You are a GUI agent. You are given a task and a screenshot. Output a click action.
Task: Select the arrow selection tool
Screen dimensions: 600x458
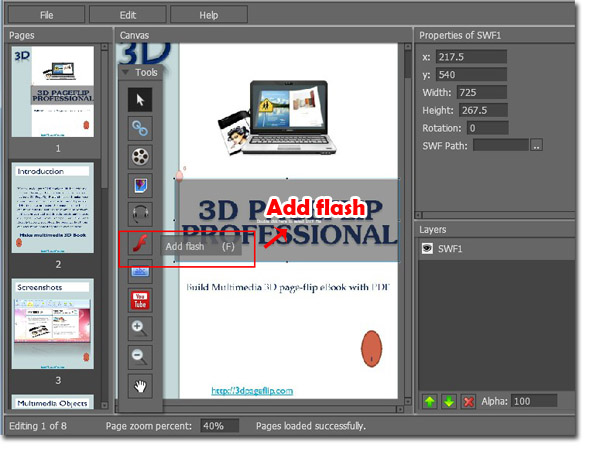click(140, 100)
